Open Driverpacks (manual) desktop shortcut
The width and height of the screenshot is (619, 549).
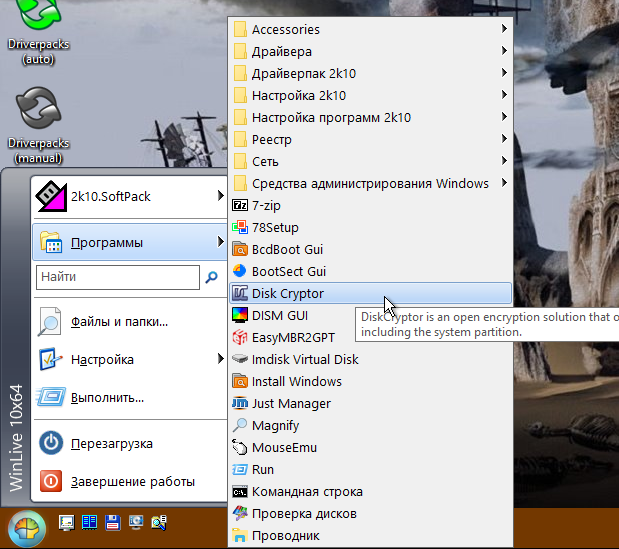coord(38,126)
